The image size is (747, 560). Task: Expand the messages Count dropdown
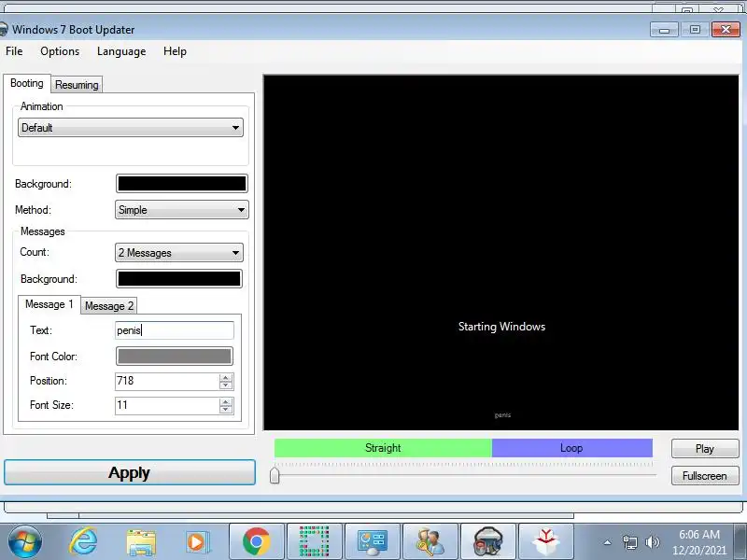point(178,252)
